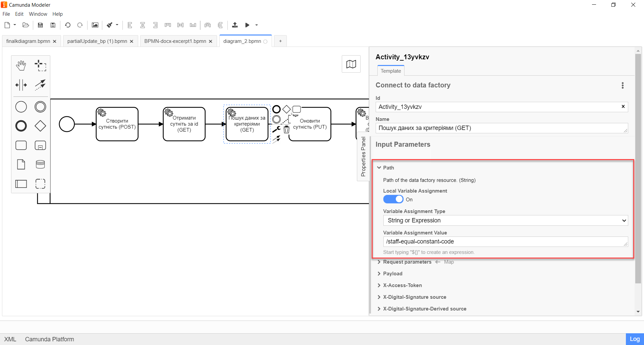The width and height of the screenshot is (644, 345).
Task: Create a start event from palette
Action: click(21, 107)
